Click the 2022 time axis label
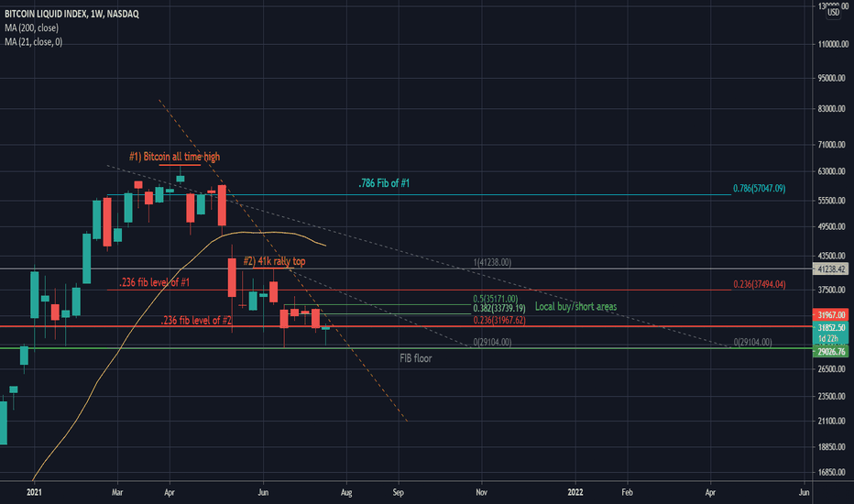854x504 pixels. [x=575, y=492]
